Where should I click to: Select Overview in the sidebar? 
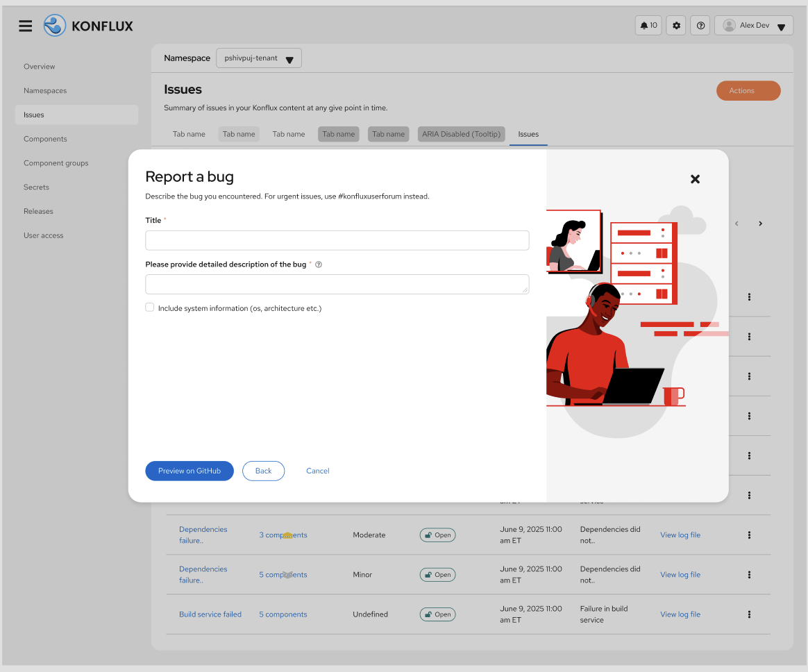coord(39,67)
